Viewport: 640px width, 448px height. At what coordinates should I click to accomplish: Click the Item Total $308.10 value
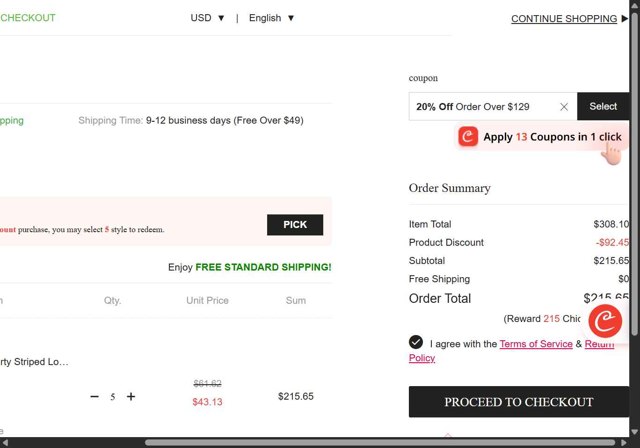(x=611, y=224)
